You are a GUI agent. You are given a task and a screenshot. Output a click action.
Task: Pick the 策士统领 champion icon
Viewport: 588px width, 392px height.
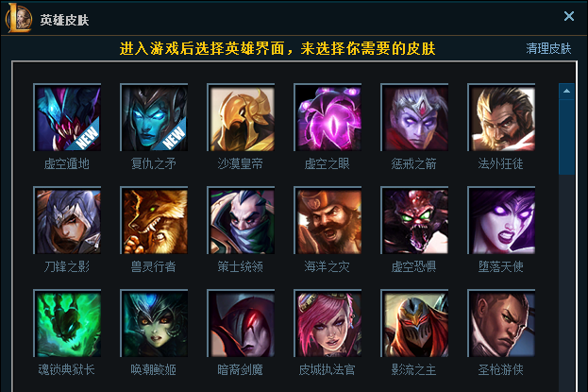241,220
